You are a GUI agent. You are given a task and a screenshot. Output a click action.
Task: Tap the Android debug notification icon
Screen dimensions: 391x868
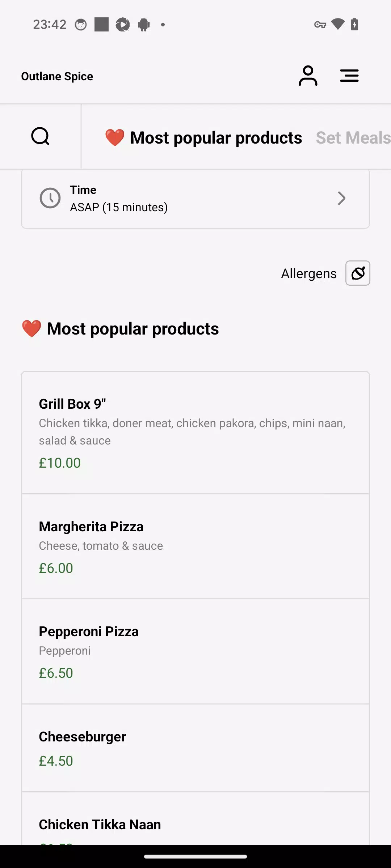pyautogui.click(x=144, y=25)
